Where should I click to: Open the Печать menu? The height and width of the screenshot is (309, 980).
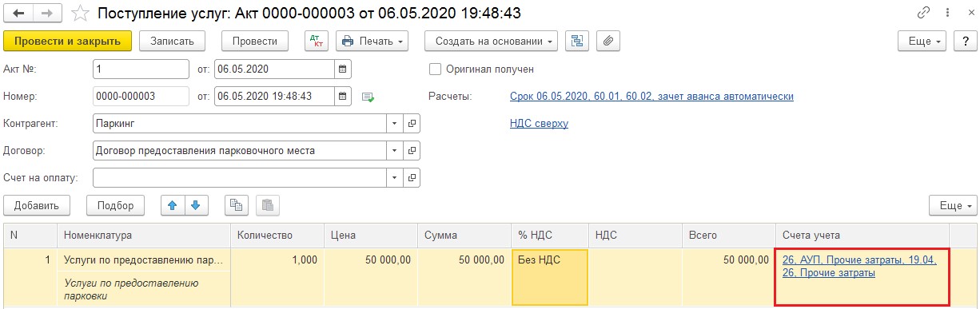tap(372, 41)
